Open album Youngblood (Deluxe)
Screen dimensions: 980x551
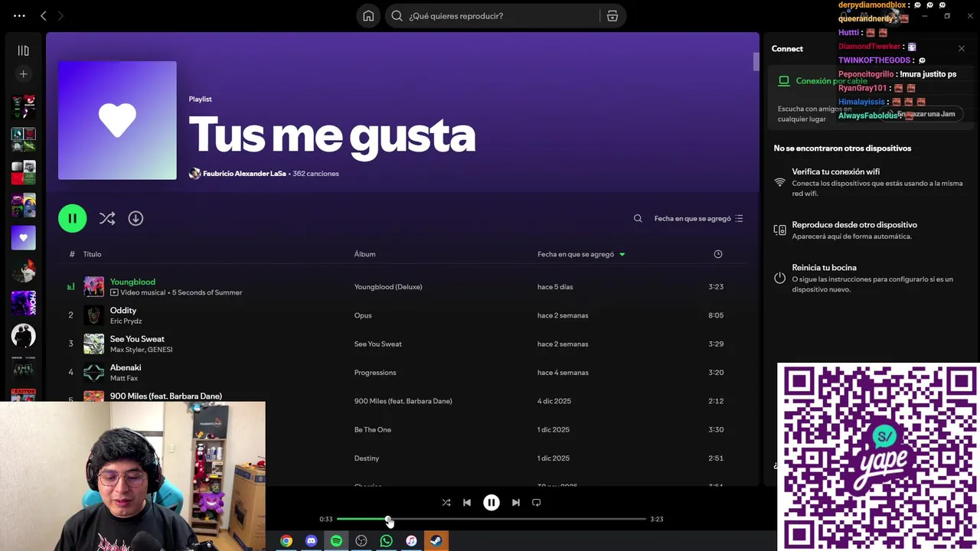pos(388,287)
